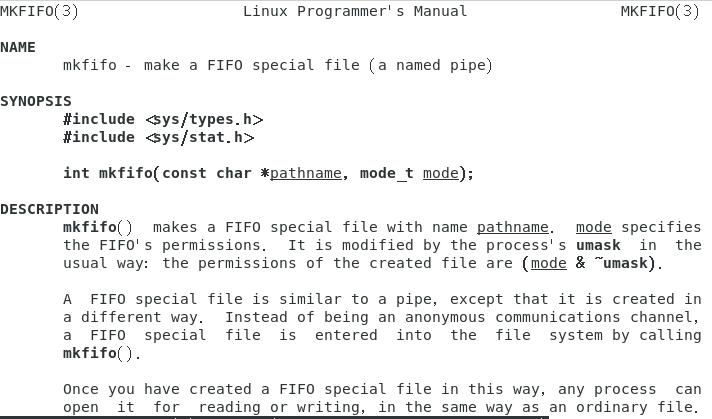Click underlined pathname in the description paragraph
Viewport: 712px width, 419px height.
513,227
